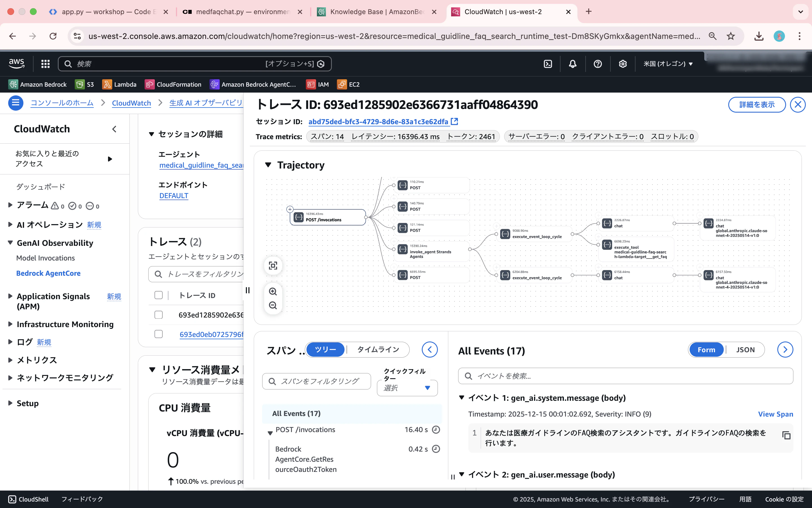Switch events view to JSON
Viewport: 812px width, 508px height.
(x=745, y=350)
